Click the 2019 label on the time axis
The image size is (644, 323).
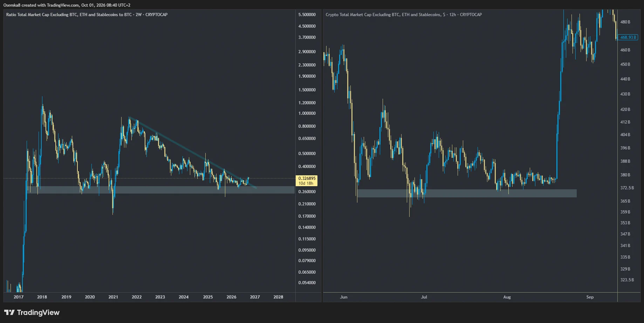(66, 297)
